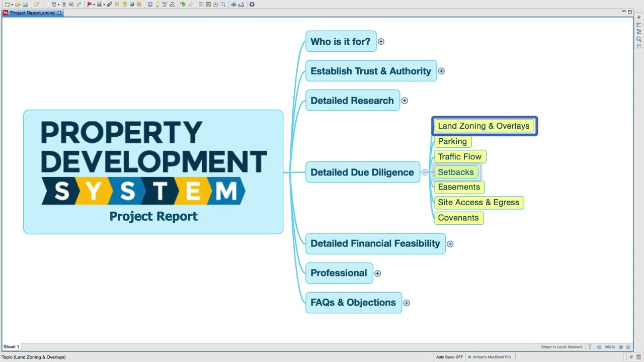Open the insert image dropdown arrow
The width and height of the screenshot is (644, 362).
click(104, 5)
